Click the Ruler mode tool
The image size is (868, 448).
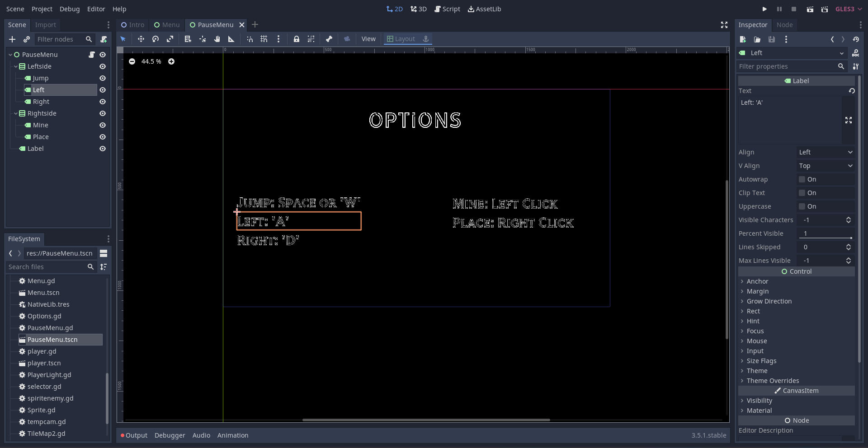[231, 39]
